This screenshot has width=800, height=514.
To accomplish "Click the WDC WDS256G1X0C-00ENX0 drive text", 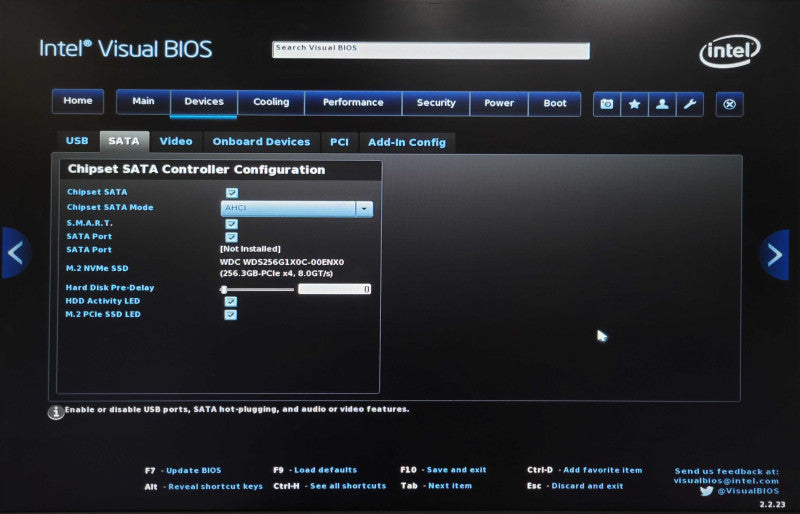I will coord(282,262).
